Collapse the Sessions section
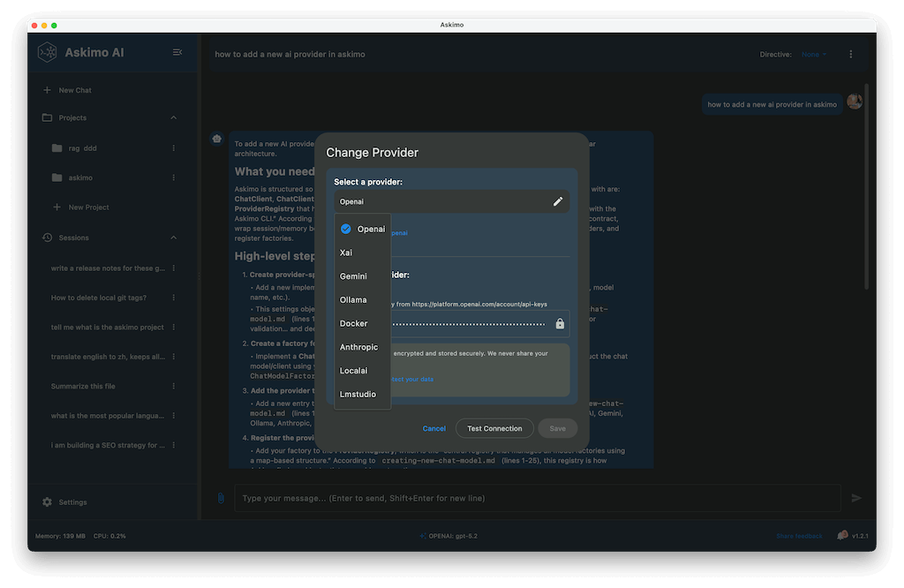The image size is (904, 588). [x=173, y=237]
